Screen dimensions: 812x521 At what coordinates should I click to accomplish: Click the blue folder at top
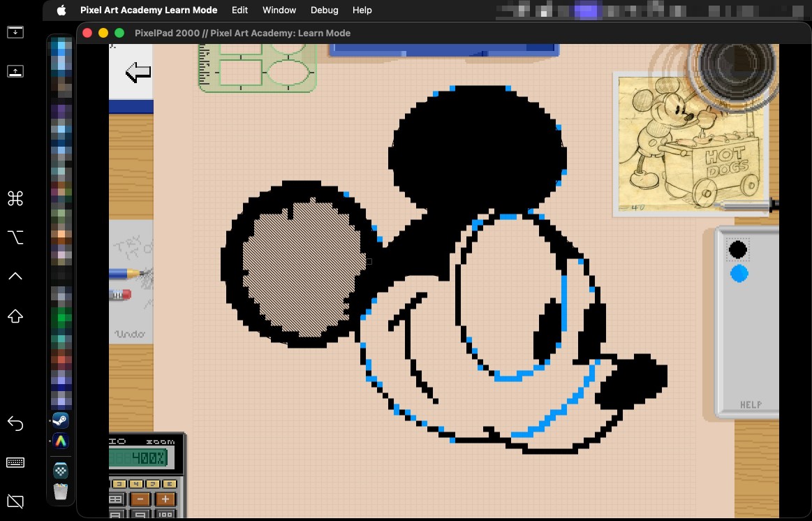point(444,50)
